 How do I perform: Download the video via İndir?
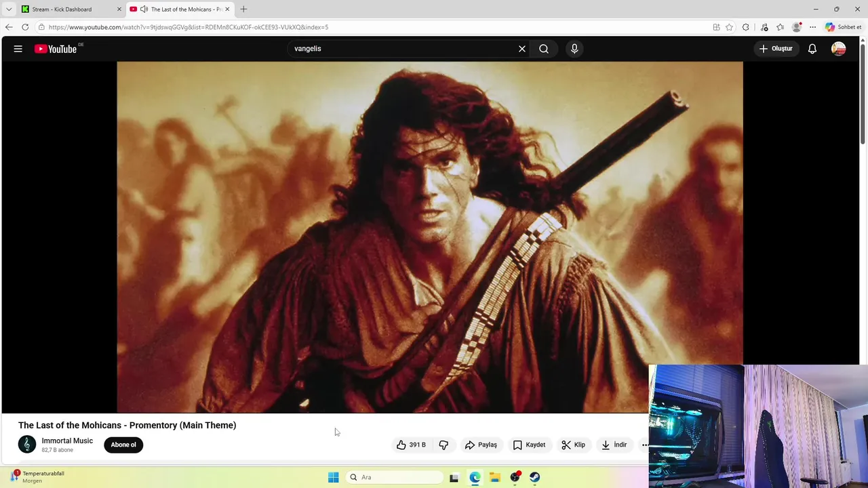pyautogui.click(x=614, y=445)
